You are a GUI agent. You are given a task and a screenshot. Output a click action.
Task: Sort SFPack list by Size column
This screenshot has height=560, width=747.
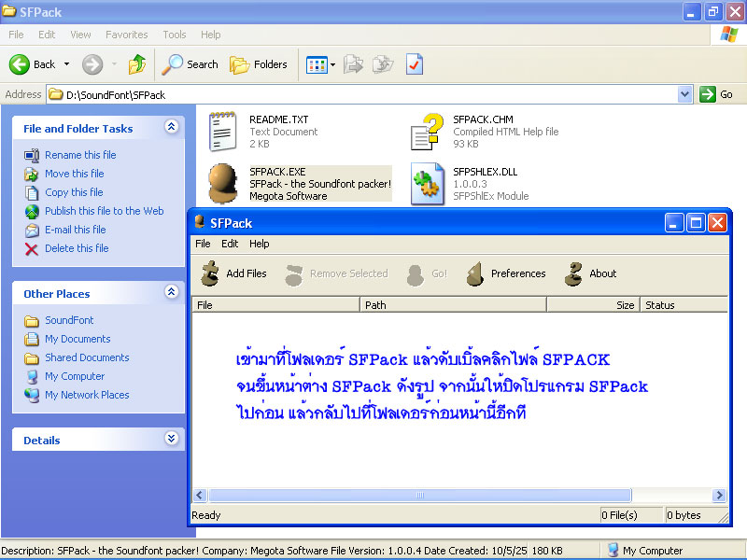point(593,305)
